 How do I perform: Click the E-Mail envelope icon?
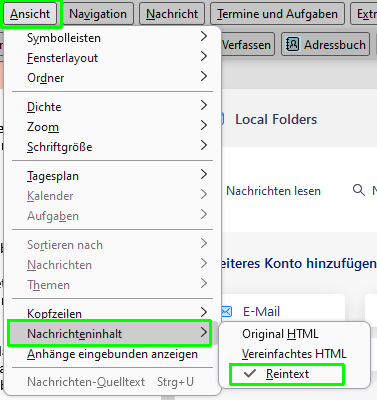(x=226, y=312)
